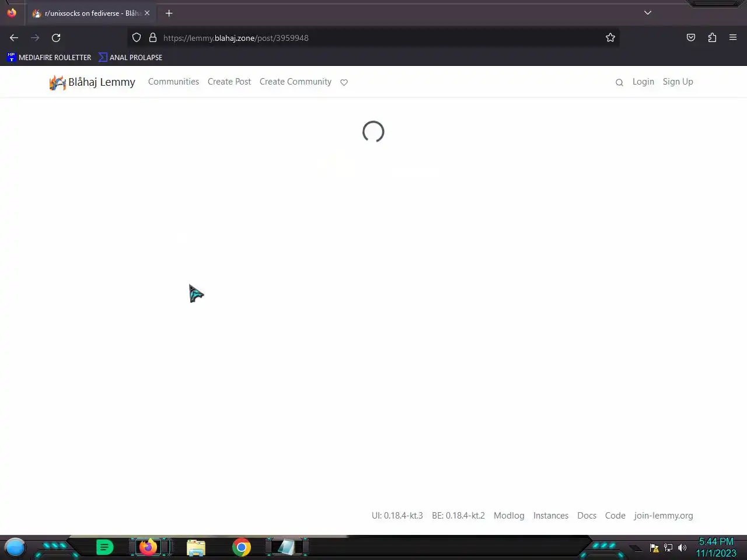Expand the list all tabs chevron
747x560 pixels.
click(648, 13)
